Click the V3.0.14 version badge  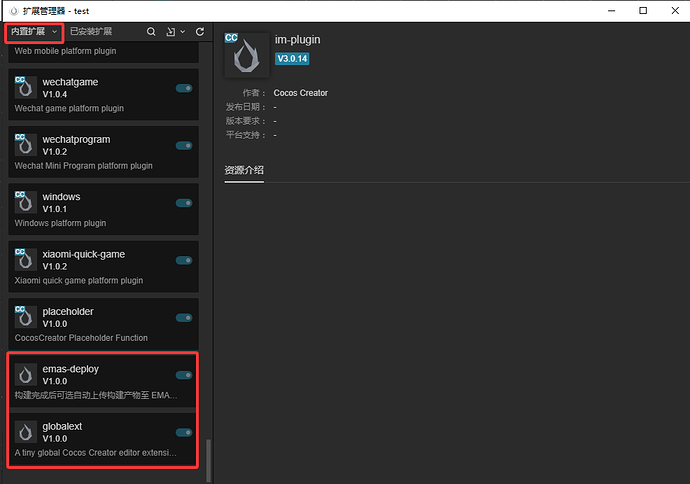[x=292, y=59]
